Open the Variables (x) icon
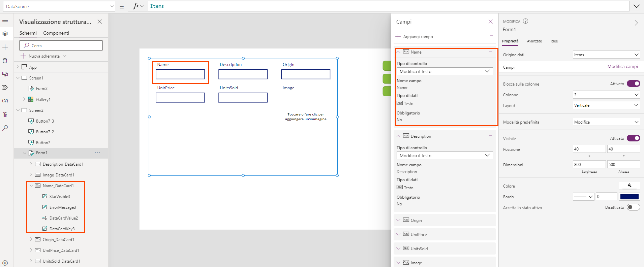The height and width of the screenshot is (267, 644). [x=5, y=101]
